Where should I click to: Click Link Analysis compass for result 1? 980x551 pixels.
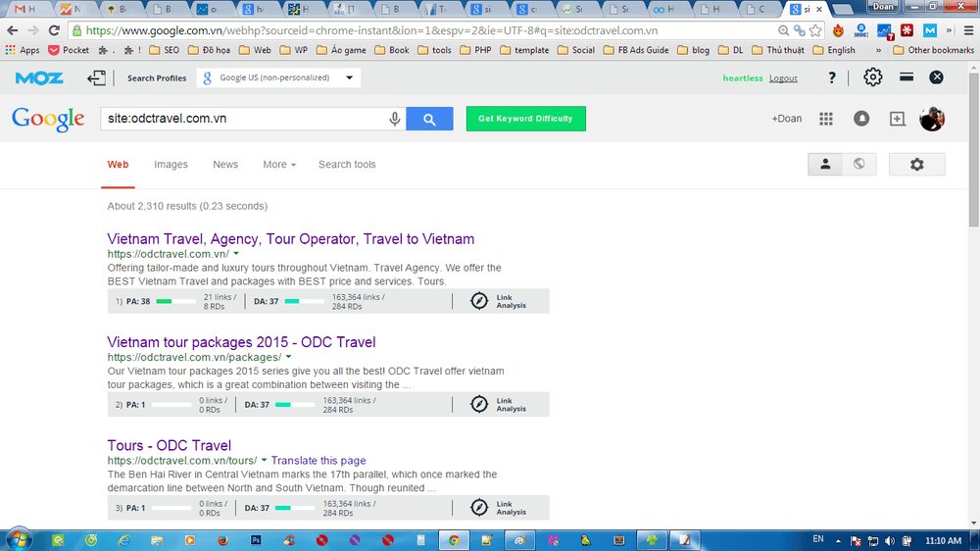(x=479, y=301)
